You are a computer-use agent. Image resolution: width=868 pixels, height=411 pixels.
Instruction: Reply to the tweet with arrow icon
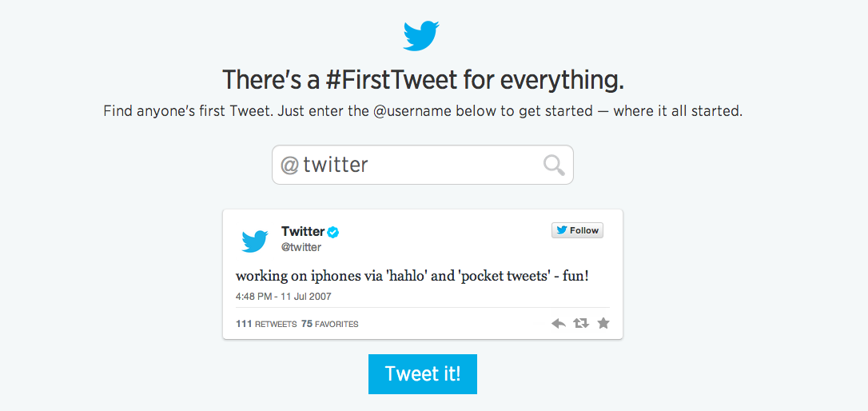pyautogui.click(x=559, y=324)
